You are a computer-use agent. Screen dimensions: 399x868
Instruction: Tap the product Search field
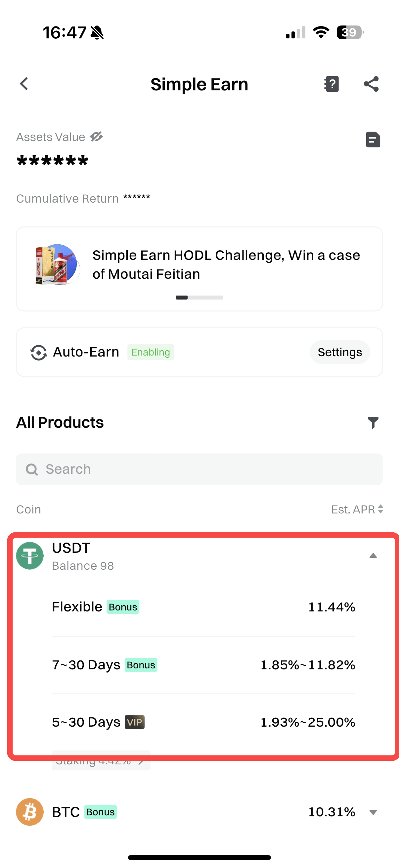(199, 469)
